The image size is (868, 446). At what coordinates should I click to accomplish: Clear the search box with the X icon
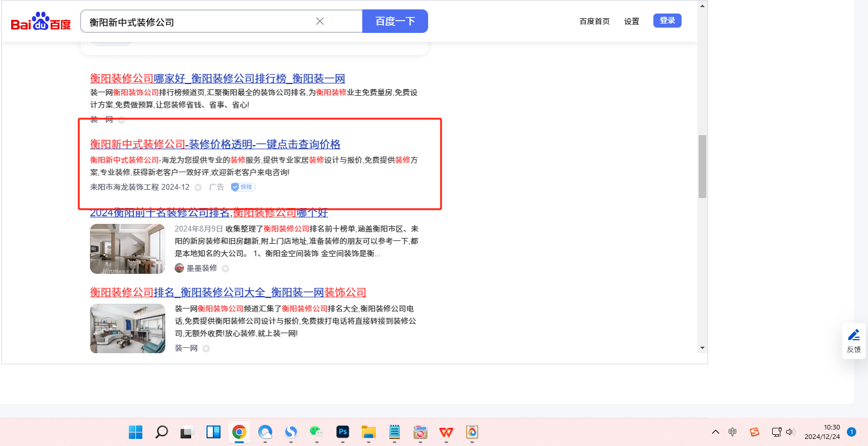click(320, 21)
